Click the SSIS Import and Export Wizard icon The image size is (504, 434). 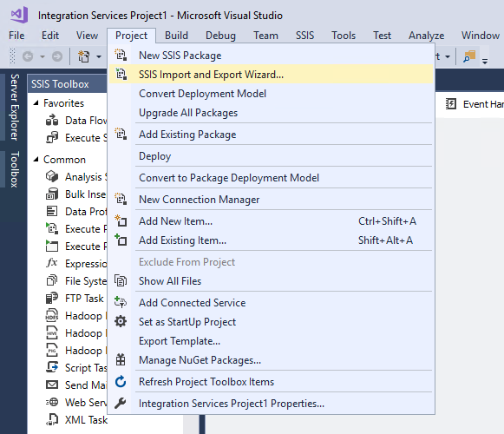121,75
